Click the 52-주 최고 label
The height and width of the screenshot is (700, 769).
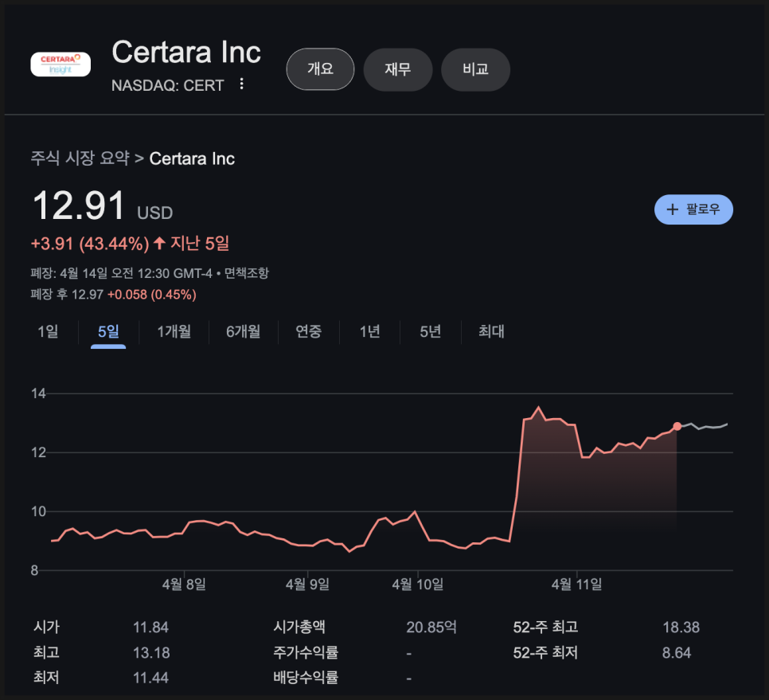(x=545, y=627)
